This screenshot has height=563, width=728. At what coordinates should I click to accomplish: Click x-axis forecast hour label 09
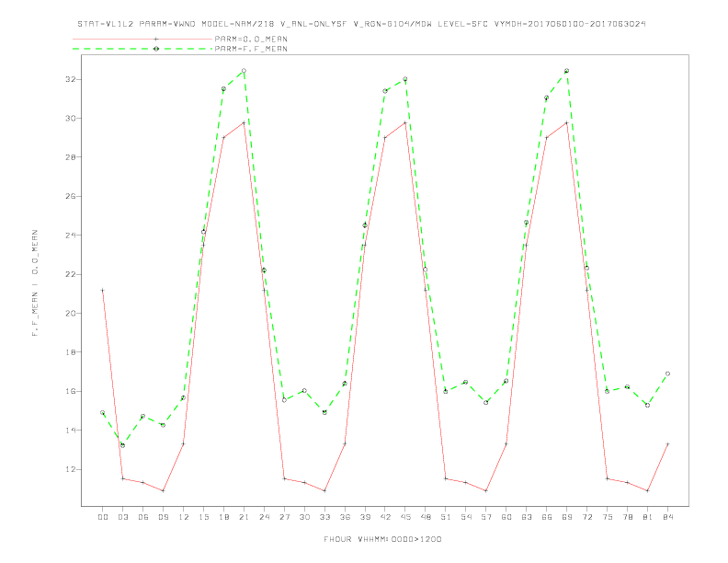(x=163, y=517)
